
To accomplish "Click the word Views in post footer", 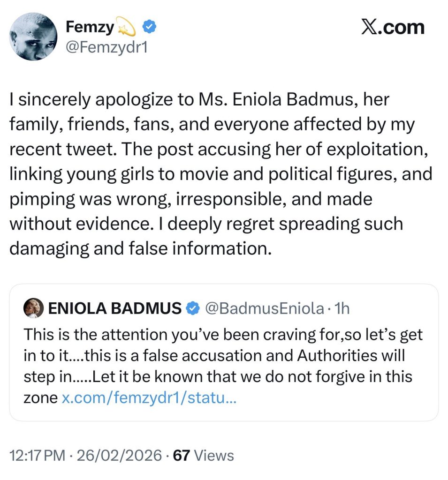I will coord(213,455).
